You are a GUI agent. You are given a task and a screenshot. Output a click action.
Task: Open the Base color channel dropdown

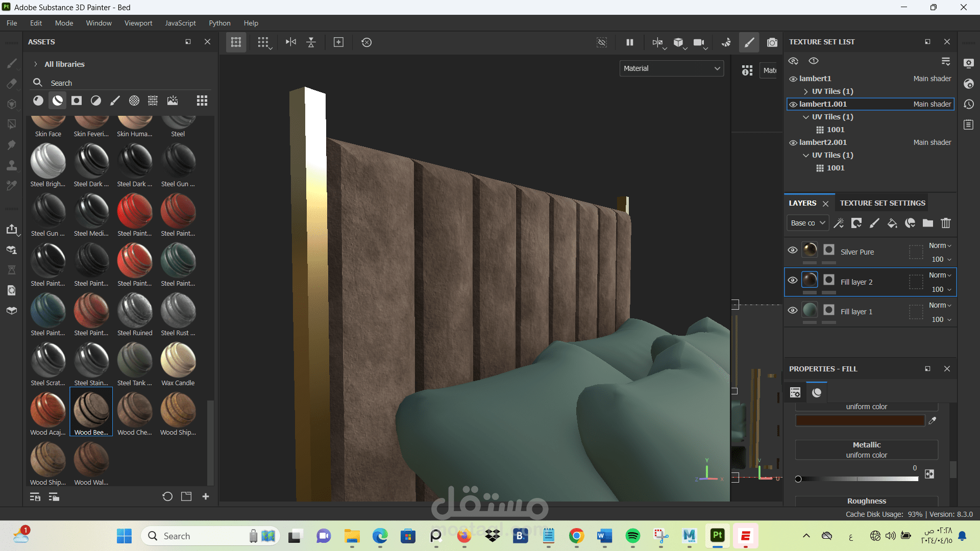[x=807, y=223]
